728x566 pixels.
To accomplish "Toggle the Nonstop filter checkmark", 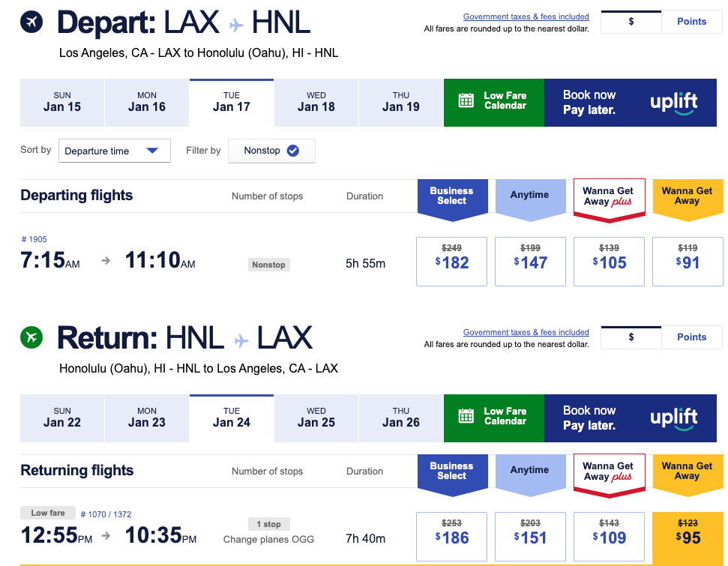I will [x=293, y=151].
